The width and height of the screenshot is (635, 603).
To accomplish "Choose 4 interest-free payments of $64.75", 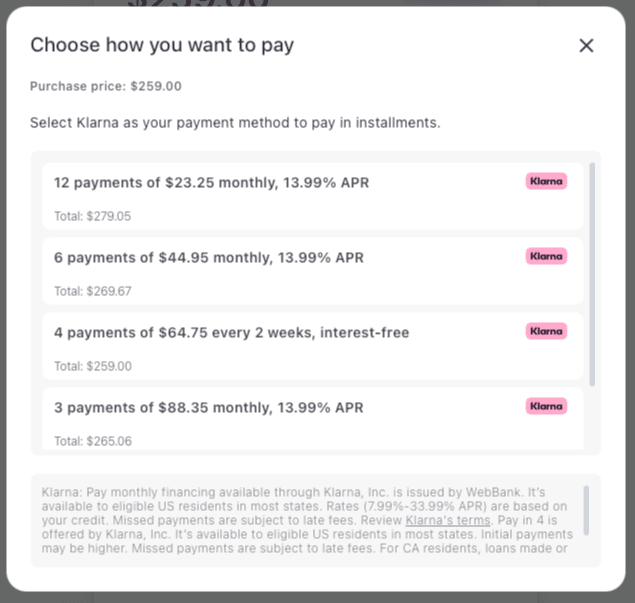I will [x=313, y=346].
